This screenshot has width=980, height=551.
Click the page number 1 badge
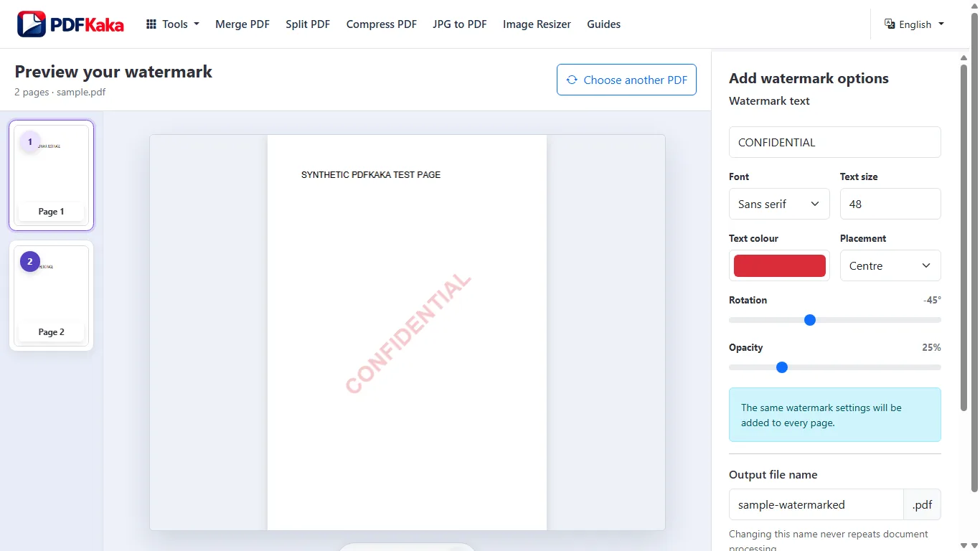pyautogui.click(x=29, y=142)
